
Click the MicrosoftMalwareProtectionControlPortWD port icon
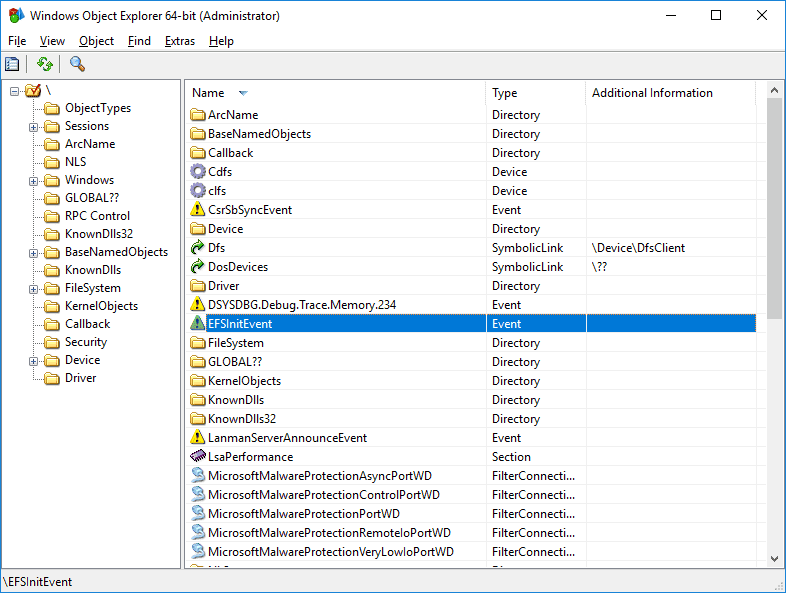pyautogui.click(x=198, y=494)
